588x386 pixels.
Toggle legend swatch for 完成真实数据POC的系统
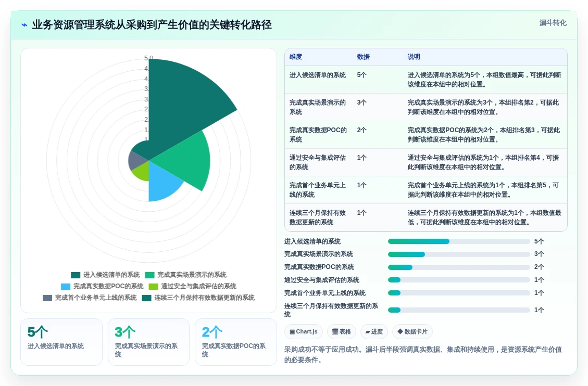66,287
